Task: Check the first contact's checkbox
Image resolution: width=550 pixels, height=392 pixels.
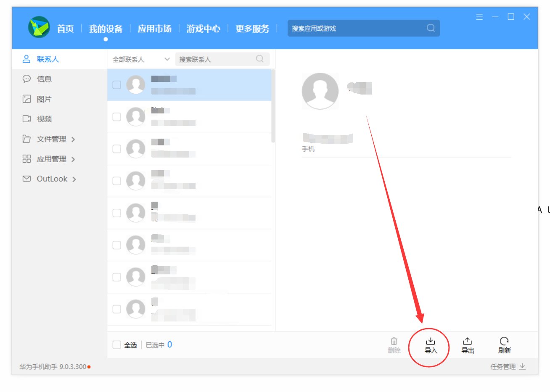Action: point(116,84)
